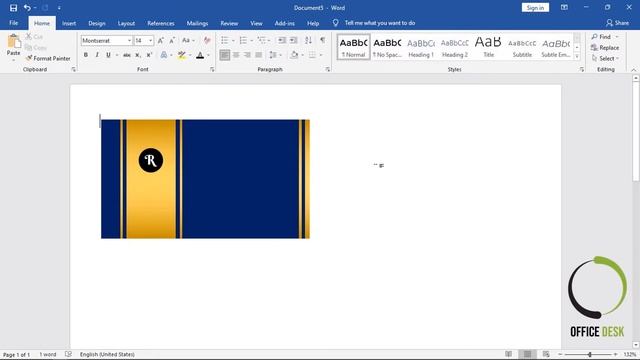Switch to the Insert tab
This screenshot has height=360, width=640.
click(69, 23)
